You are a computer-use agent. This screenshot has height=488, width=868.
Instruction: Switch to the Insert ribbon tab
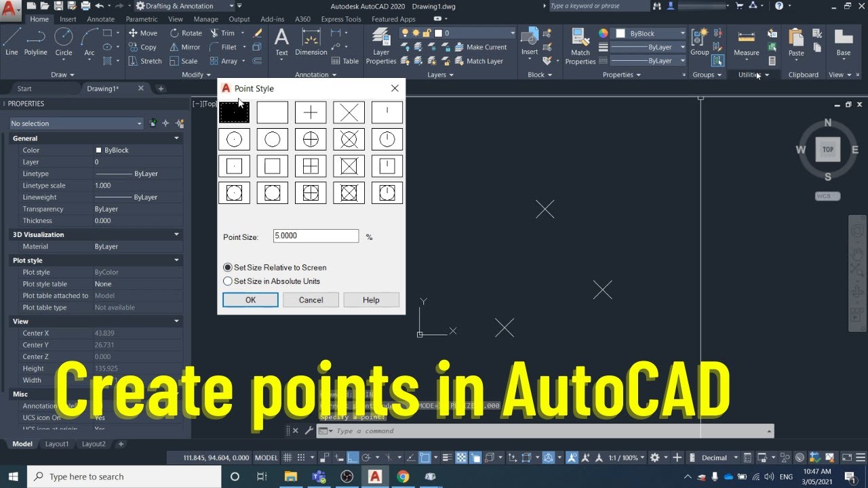pos(67,19)
